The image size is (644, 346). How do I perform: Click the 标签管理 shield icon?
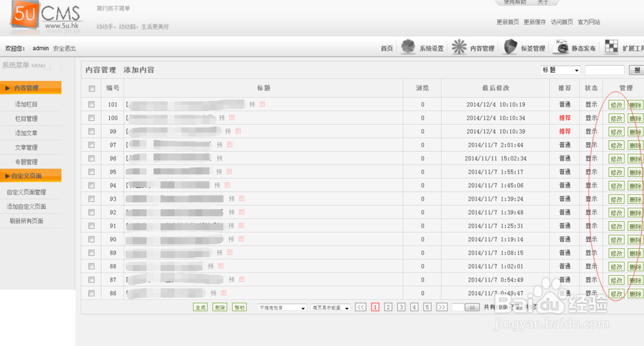[510, 47]
